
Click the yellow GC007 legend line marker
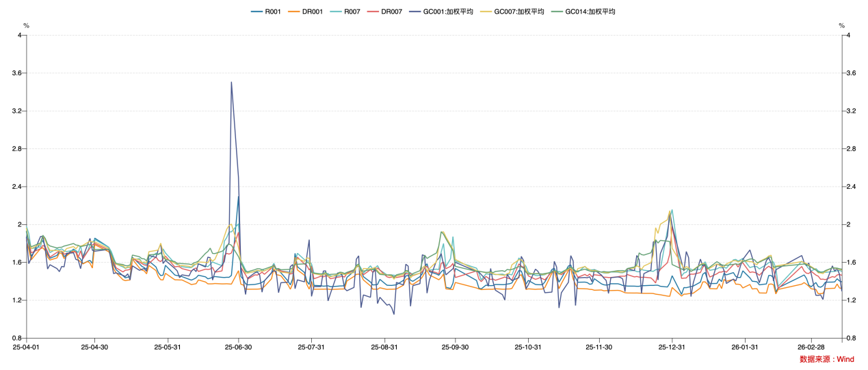point(488,12)
